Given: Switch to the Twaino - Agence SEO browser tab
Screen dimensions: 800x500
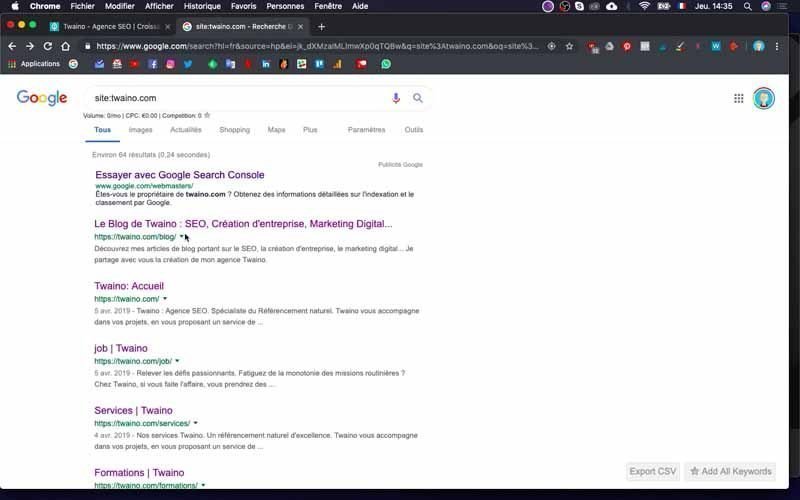Looking at the screenshot, I should coord(110,27).
